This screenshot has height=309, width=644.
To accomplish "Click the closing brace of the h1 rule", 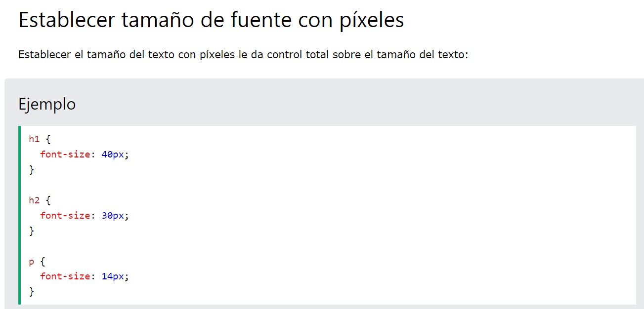I will click(x=32, y=170).
